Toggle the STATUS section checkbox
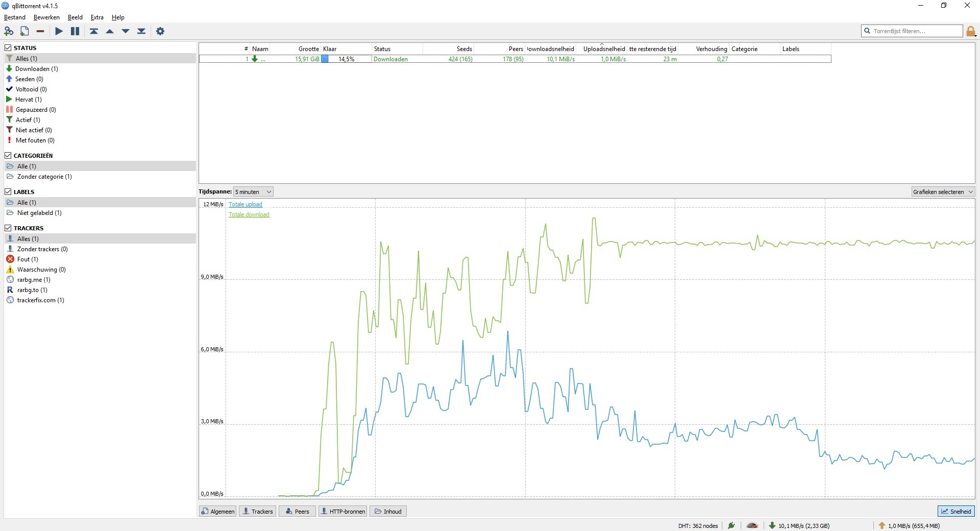Screen dimensions: 980x531 pyautogui.click(x=8, y=47)
